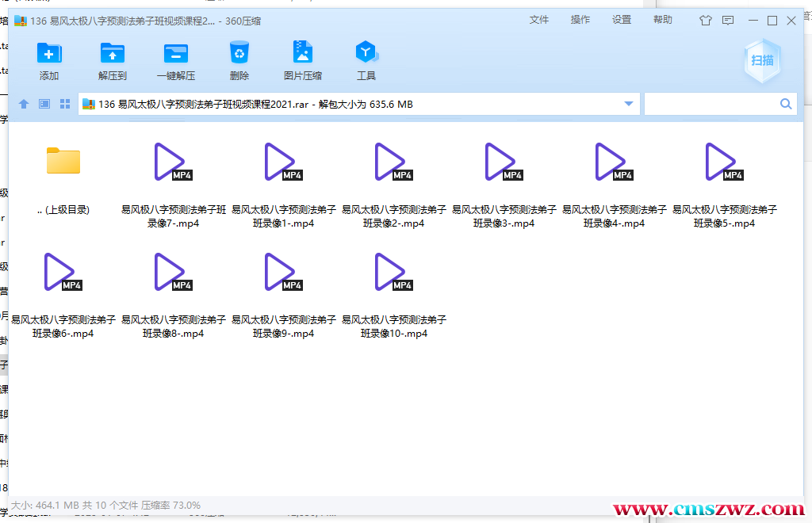Click the 删除 (Delete) toolbar icon
The width and height of the screenshot is (812, 523).
point(239,59)
